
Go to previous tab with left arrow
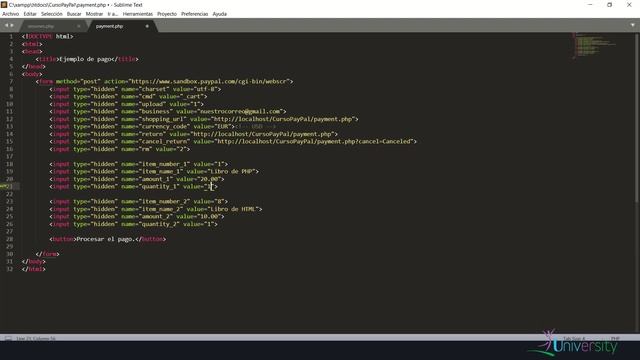[x=6, y=25]
